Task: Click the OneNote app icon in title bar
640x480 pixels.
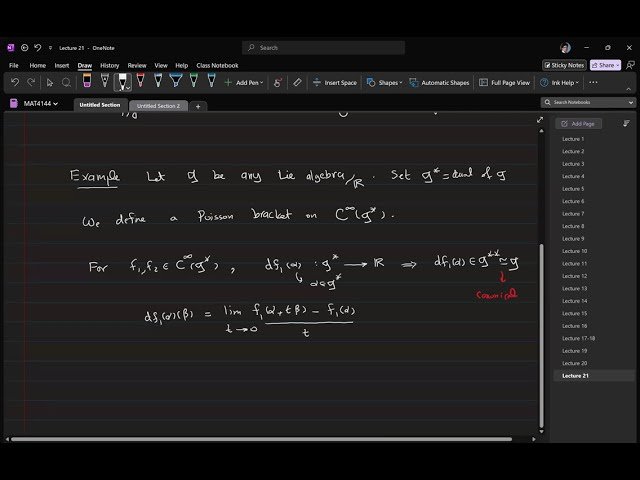Action: 11,48
